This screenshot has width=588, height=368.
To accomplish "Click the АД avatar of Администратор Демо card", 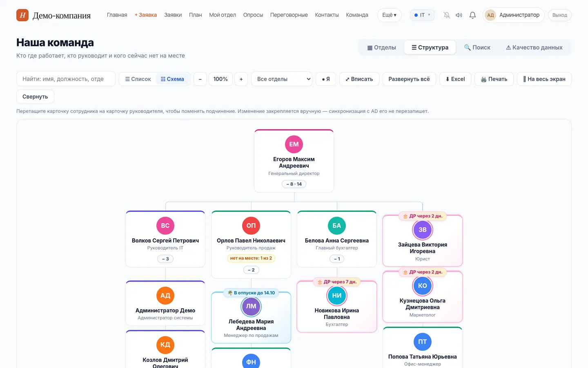I will tap(165, 296).
